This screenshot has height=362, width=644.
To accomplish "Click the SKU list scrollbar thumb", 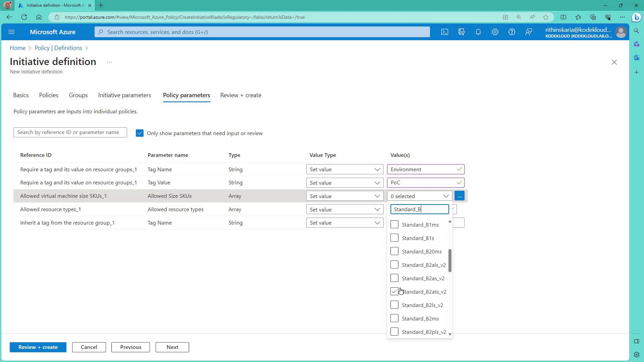I will coord(450,261).
